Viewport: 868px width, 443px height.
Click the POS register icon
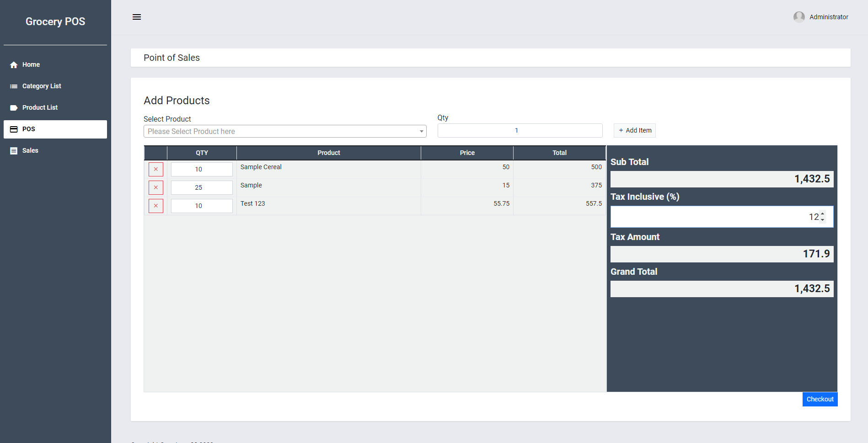pos(12,129)
